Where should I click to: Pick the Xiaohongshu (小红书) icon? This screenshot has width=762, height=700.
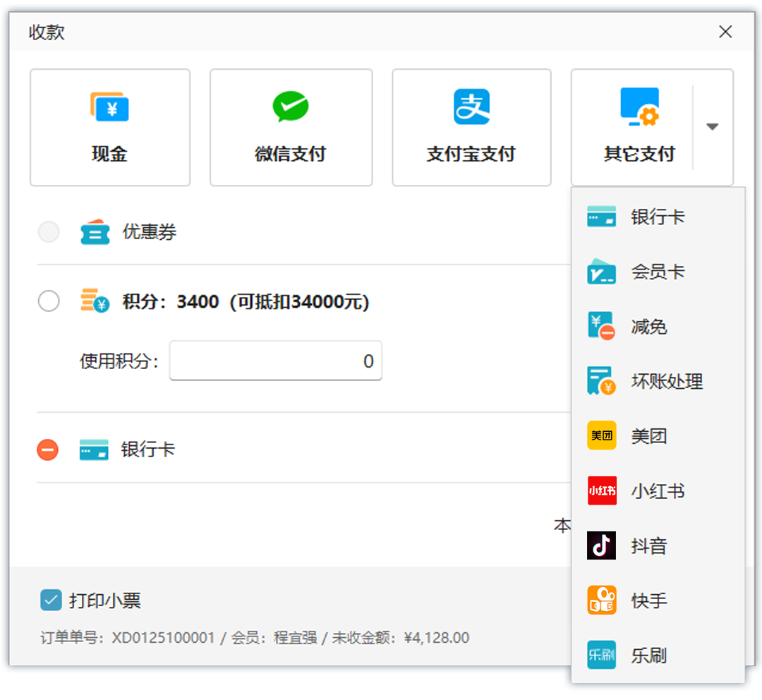[601, 491]
